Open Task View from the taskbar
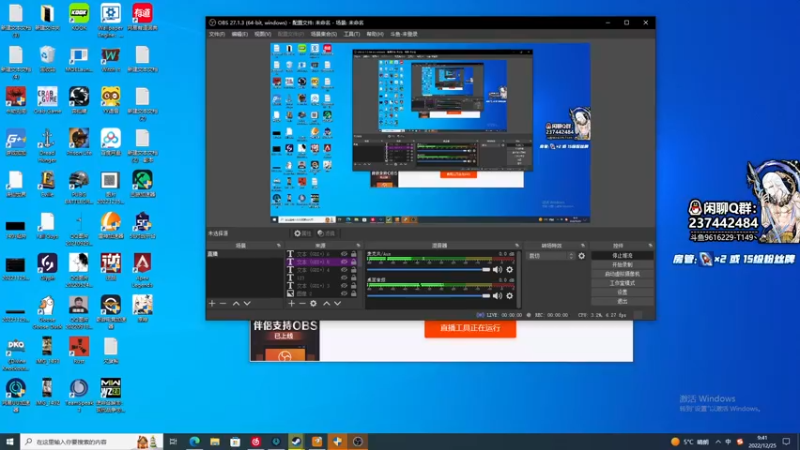800x450 pixels. pos(173,441)
